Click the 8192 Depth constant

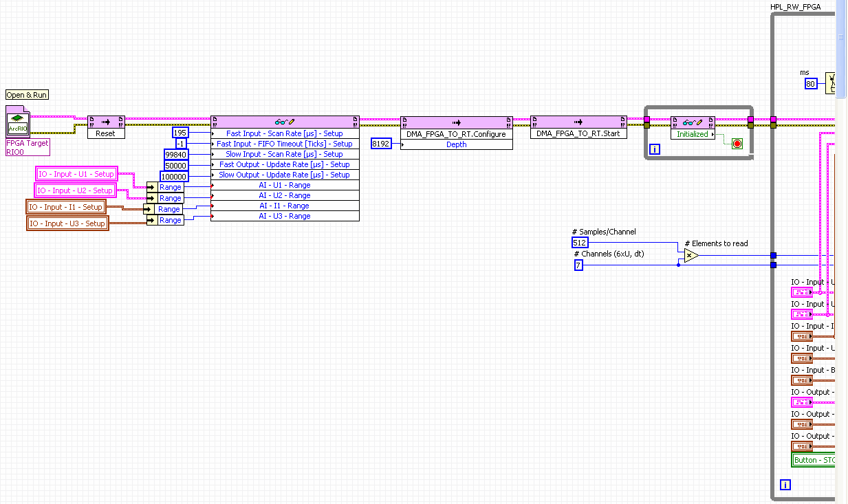(381, 144)
